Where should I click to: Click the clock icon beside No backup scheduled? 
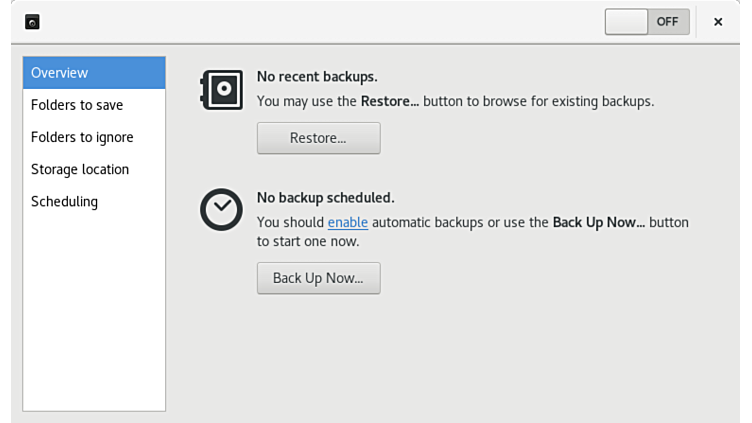(221, 209)
